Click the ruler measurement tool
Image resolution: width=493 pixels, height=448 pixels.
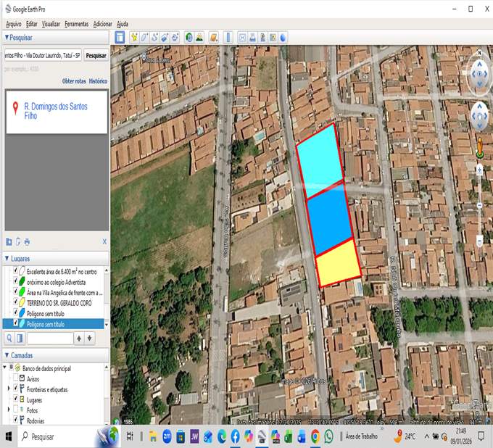click(228, 37)
